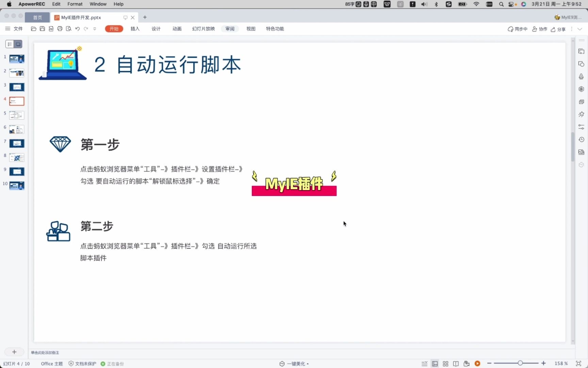Expand the Office 主题 theme selector
Image resolution: width=588 pixels, height=368 pixels.
(52, 364)
